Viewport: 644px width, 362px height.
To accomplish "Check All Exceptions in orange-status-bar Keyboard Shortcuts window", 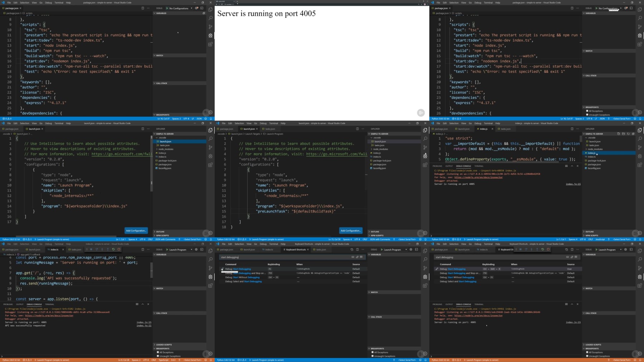I will [587, 352].
